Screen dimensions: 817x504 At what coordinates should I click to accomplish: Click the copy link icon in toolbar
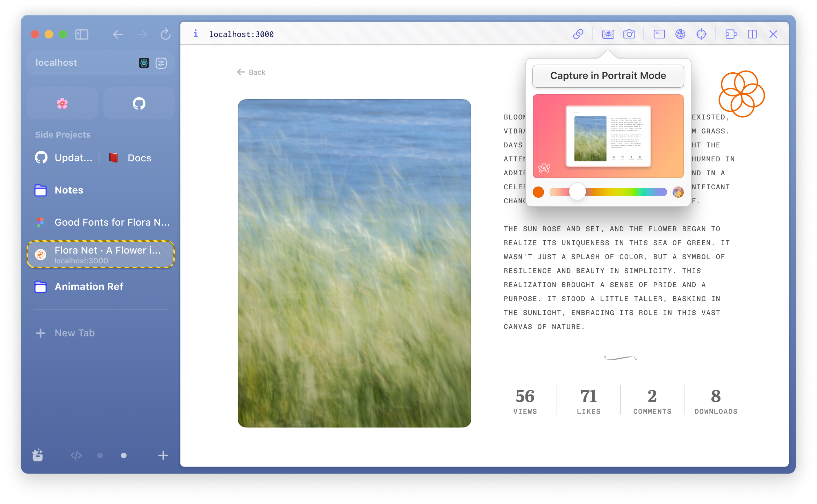[578, 34]
